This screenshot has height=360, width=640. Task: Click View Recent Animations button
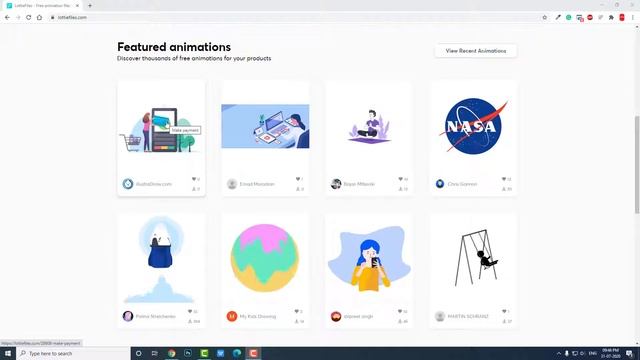[x=476, y=51]
